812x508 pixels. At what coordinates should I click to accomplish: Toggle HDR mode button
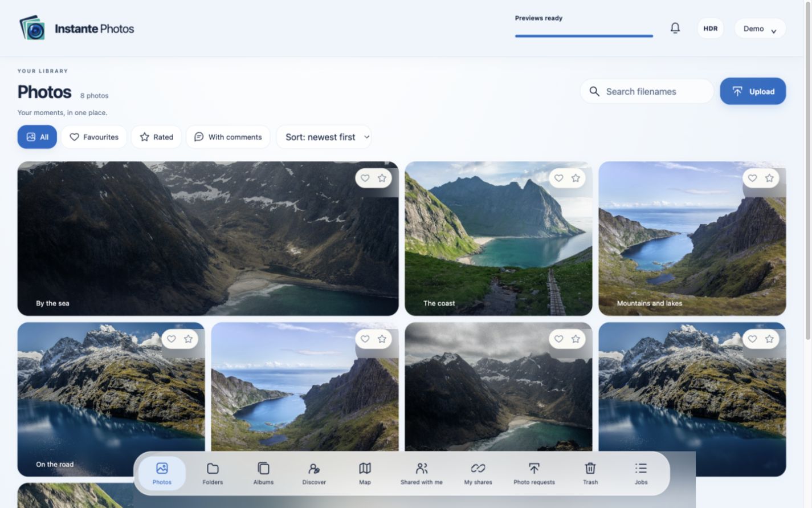click(710, 29)
